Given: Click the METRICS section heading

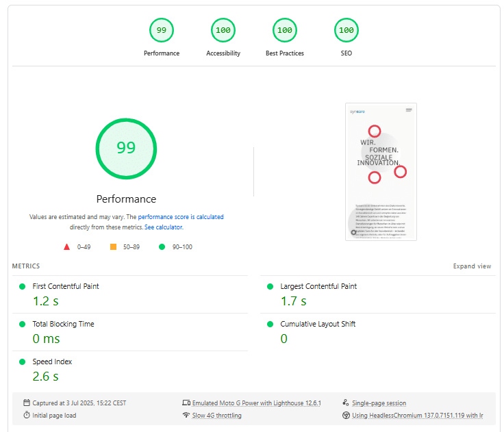Looking at the screenshot, I should 26,266.
